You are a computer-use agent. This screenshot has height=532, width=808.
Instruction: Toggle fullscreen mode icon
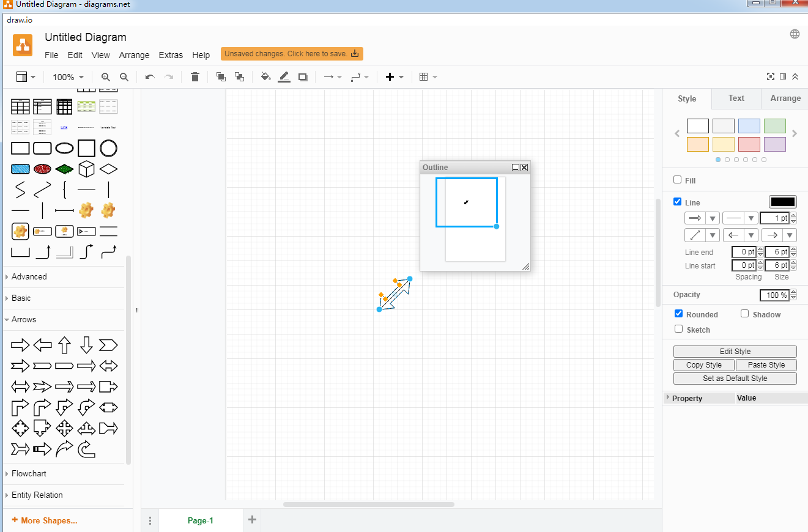[771, 76]
